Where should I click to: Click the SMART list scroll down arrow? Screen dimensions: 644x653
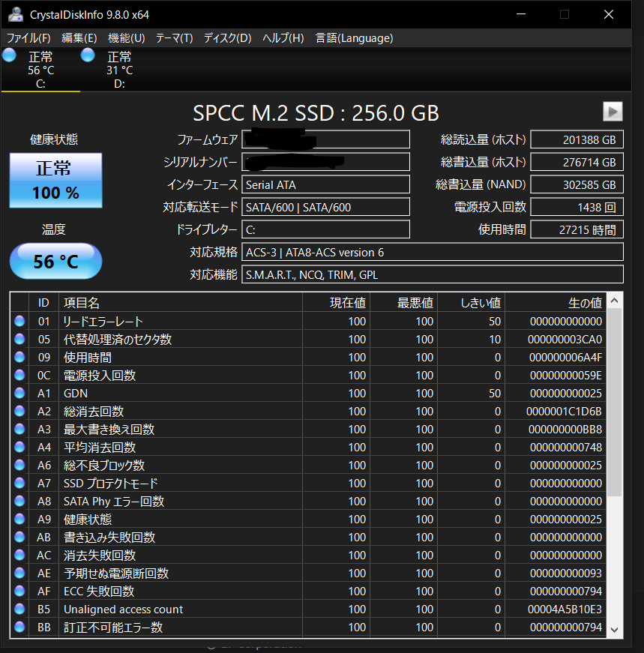(615, 630)
